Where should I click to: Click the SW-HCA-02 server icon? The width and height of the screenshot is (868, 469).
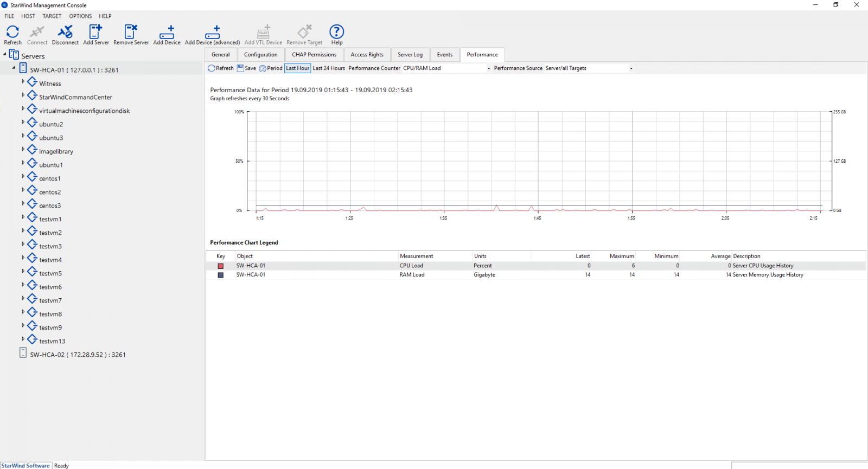tap(23, 352)
